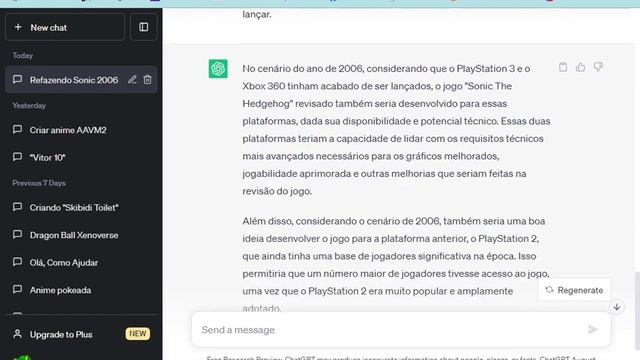640x360 pixels.
Task: Click chat bubble icon beside "Vitor 10"
Action: 18,157
